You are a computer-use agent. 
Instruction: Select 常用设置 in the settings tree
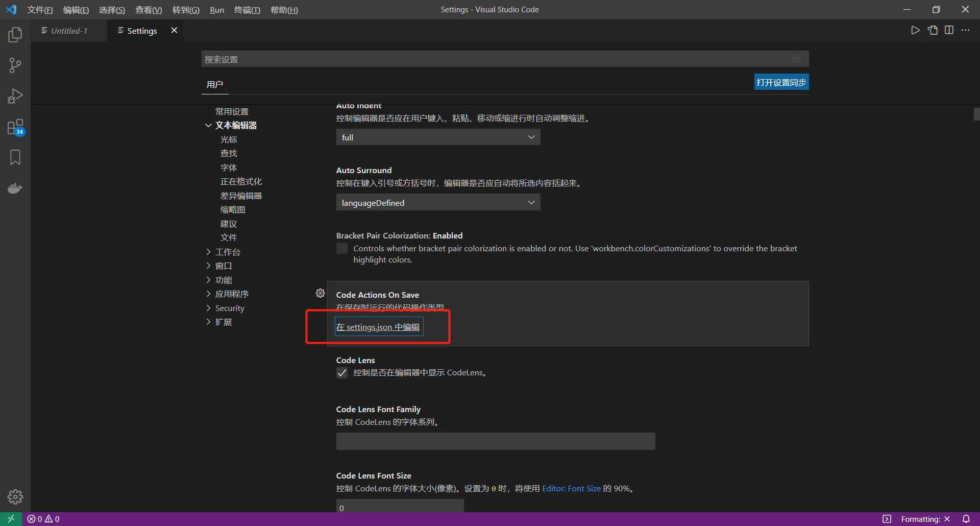pyautogui.click(x=232, y=111)
